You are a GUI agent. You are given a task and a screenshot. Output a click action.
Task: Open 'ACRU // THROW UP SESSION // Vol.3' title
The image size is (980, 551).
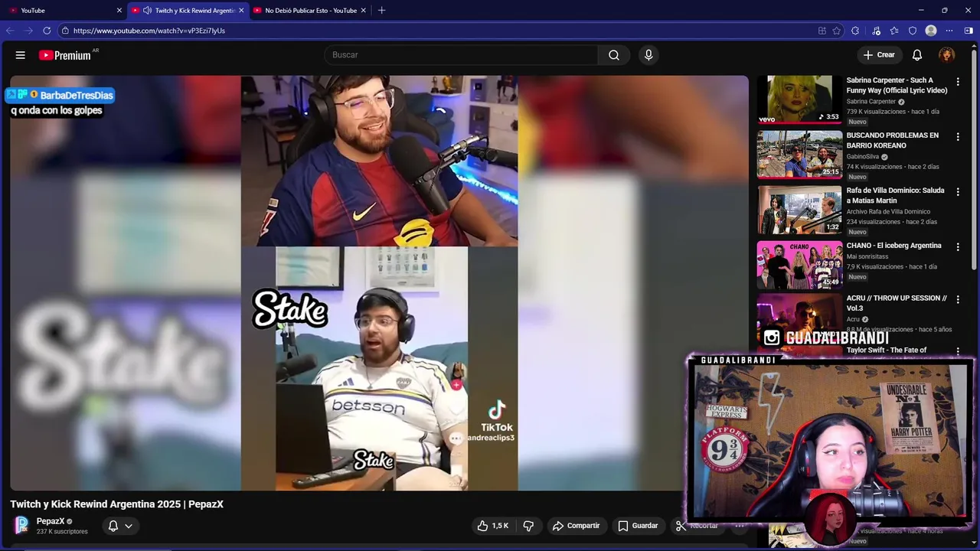pyautogui.click(x=897, y=303)
